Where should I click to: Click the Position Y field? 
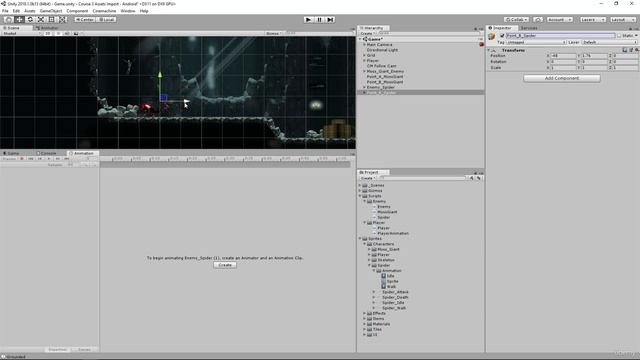pos(594,56)
